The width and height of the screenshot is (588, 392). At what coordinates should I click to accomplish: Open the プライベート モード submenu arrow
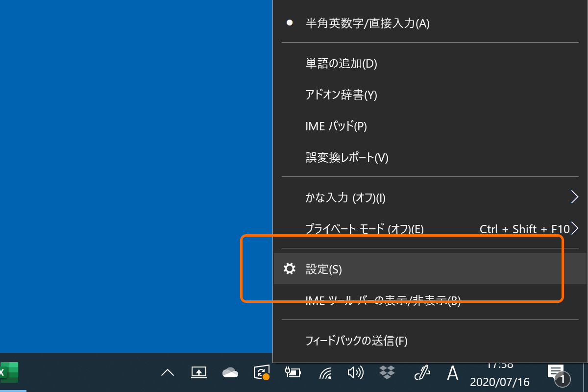[576, 228]
